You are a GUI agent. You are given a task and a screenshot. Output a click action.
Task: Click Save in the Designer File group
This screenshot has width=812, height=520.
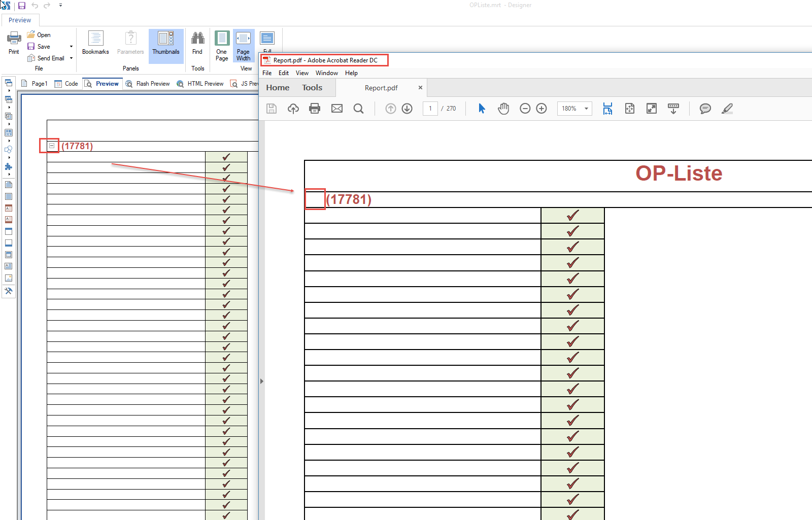(39, 47)
